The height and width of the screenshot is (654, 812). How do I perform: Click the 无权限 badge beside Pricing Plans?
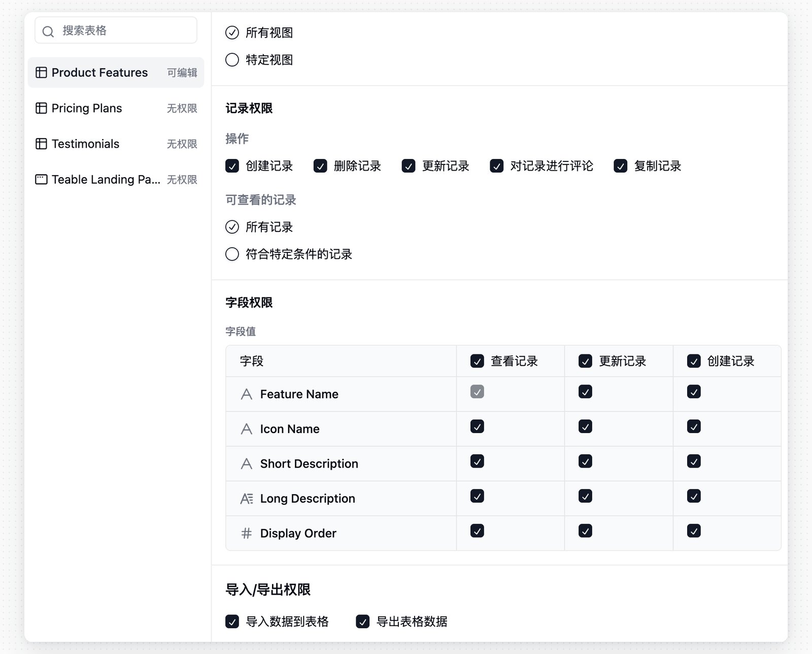[182, 108]
